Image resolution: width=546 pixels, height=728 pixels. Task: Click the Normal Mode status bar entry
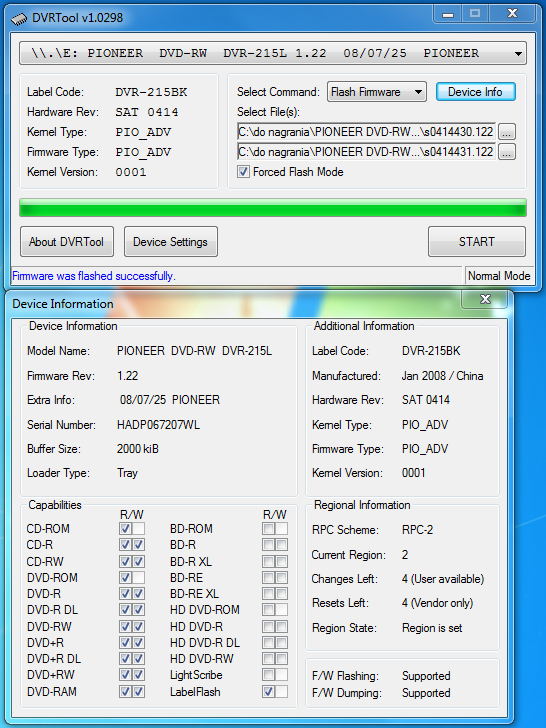click(x=499, y=276)
